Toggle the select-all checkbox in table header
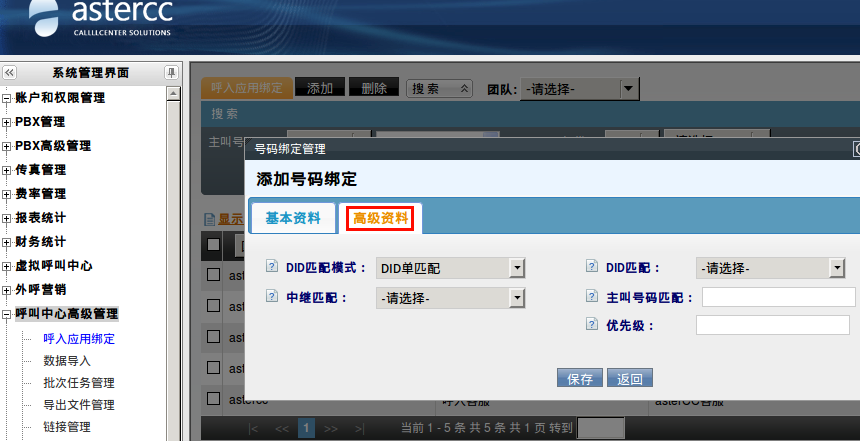Screen dimensions: 860x441 click(213, 245)
